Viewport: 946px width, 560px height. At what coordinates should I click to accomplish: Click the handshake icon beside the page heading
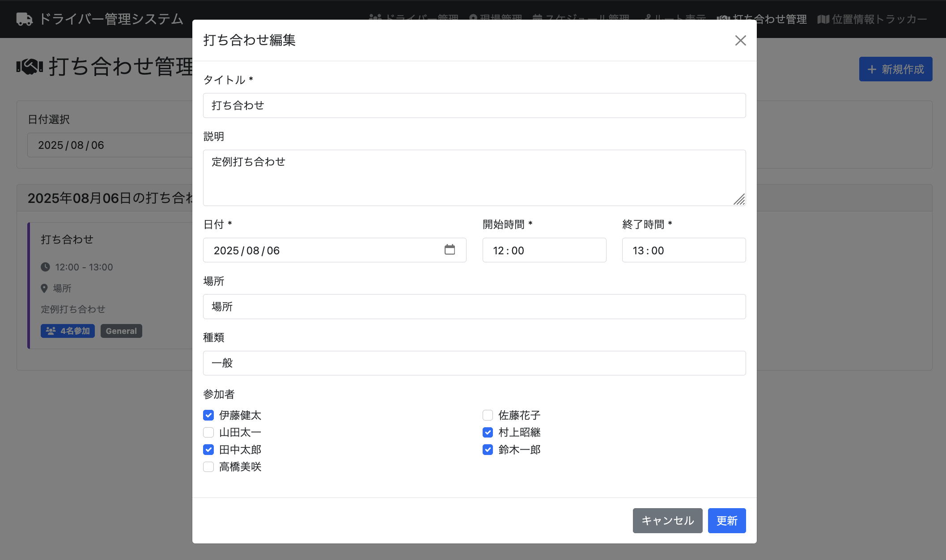(30, 67)
